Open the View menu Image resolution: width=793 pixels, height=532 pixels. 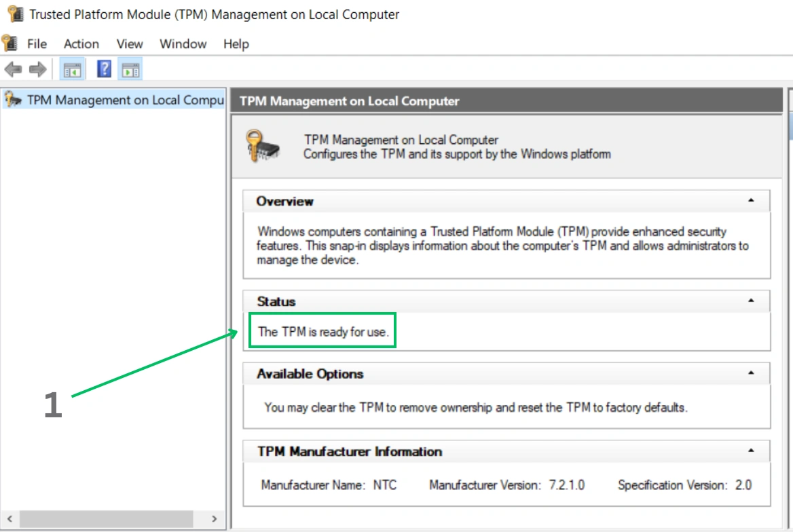[x=128, y=43]
